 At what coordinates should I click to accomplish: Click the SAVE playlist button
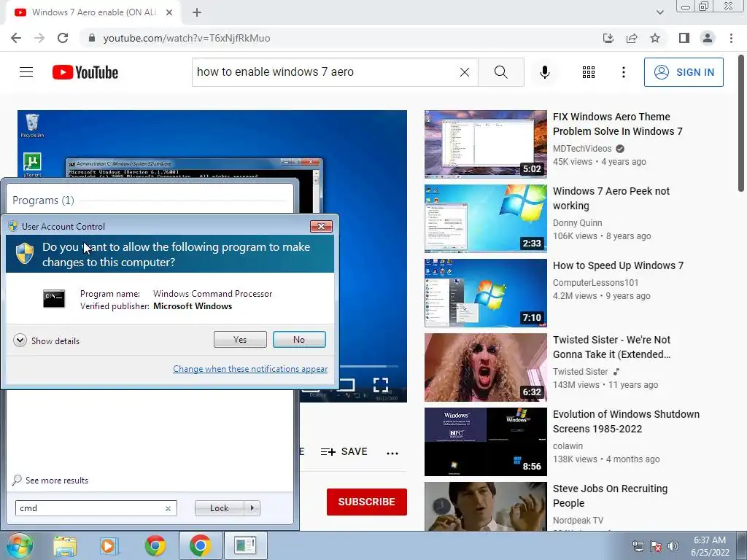pyautogui.click(x=344, y=451)
